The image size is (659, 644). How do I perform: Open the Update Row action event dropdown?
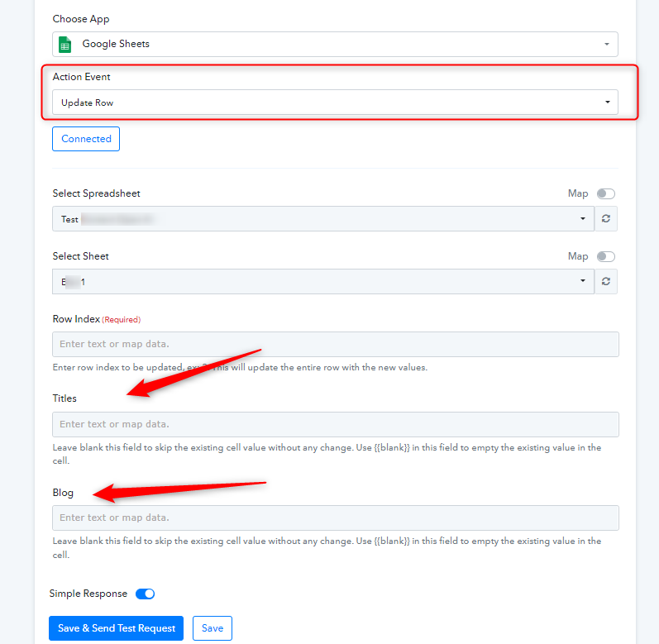coord(335,102)
